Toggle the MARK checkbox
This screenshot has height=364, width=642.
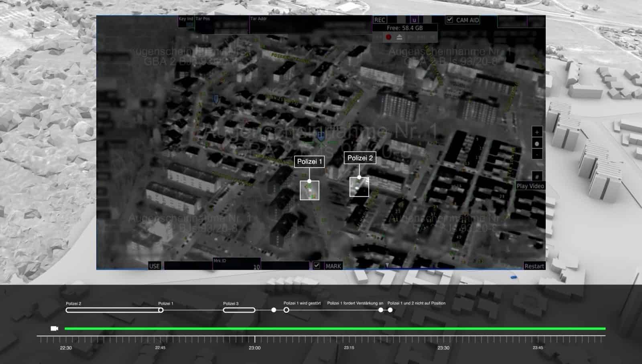[x=317, y=265]
